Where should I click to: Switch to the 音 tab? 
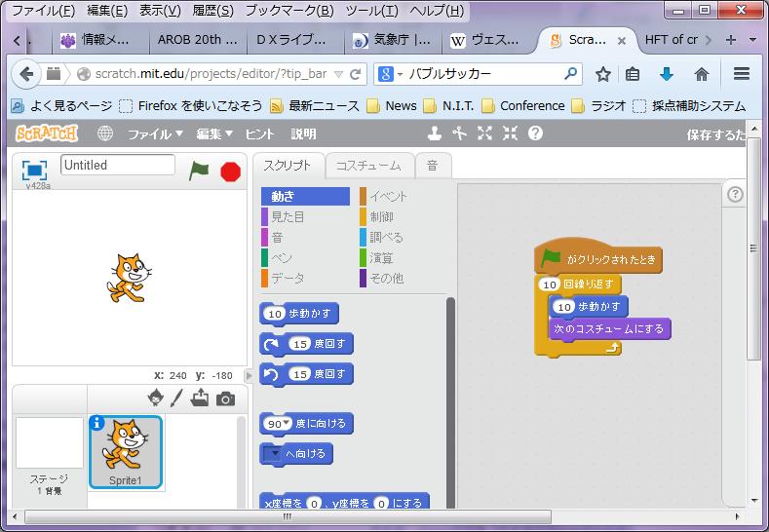point(432,166)
